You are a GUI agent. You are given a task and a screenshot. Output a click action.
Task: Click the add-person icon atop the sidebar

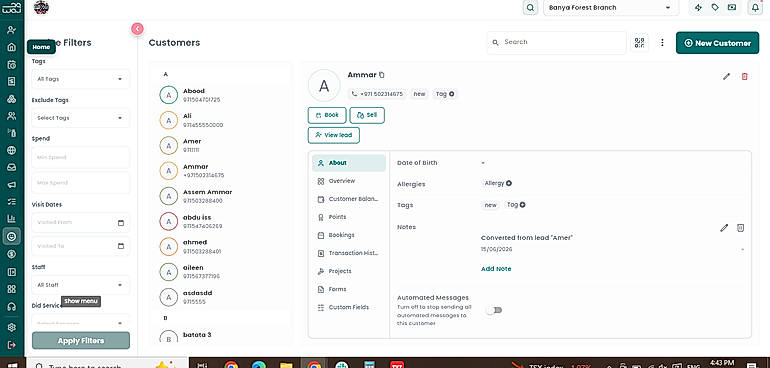(11, 30)
